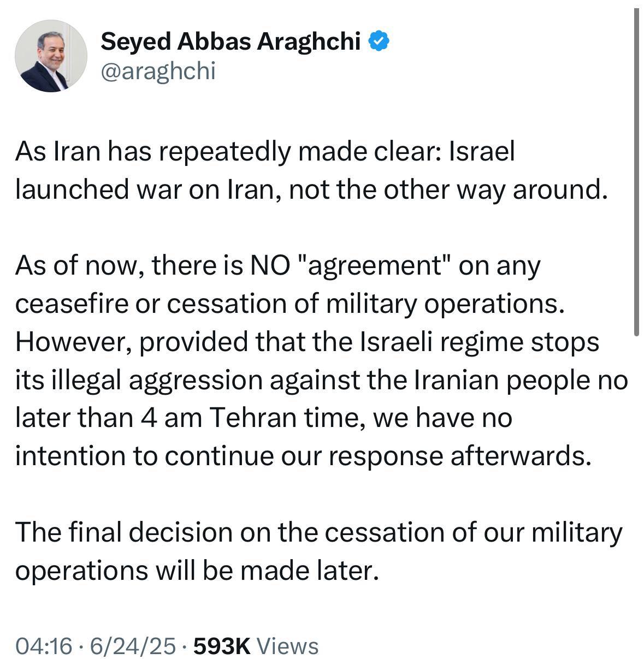Click the 04:16 post timestamp
Screen dimensions: 644x659
click(44, 646)
